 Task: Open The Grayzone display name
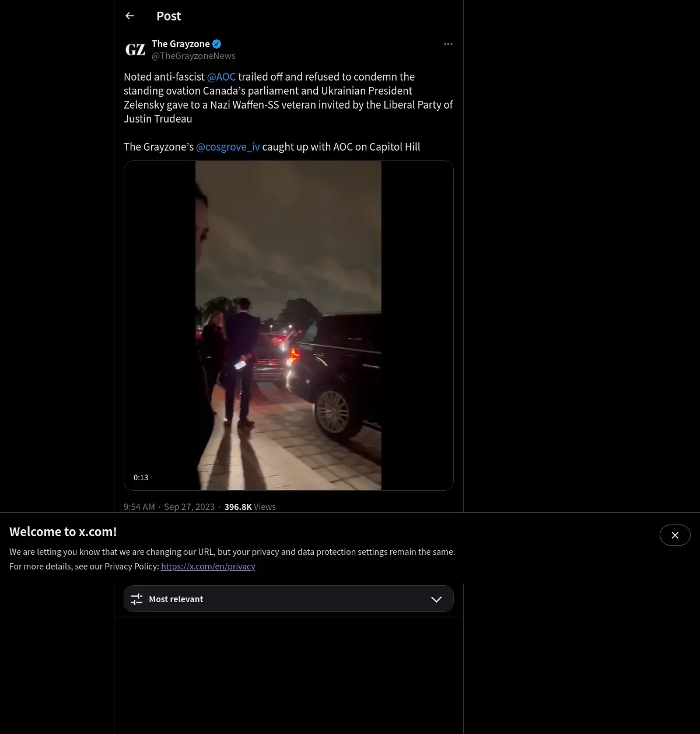pyautogui.click(x=181, y=44)
